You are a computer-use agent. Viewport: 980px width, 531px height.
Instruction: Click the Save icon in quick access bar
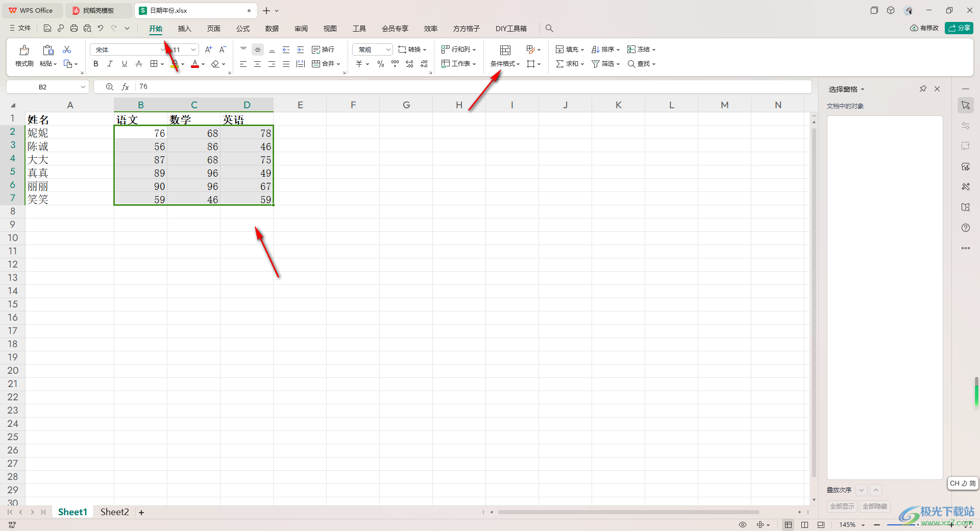47,29
